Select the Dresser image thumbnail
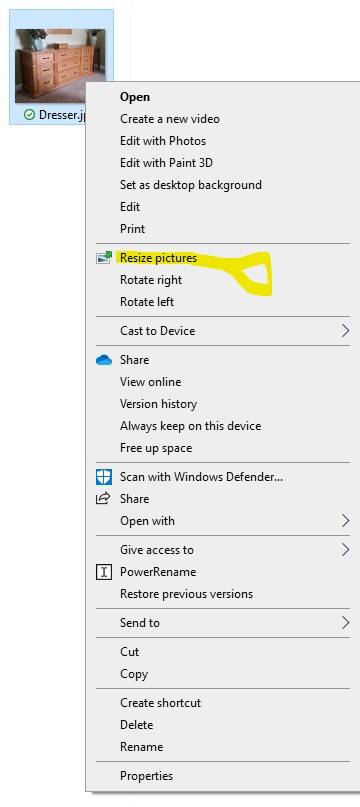Viewport: 360px width, 807px height. pos(60,66)
